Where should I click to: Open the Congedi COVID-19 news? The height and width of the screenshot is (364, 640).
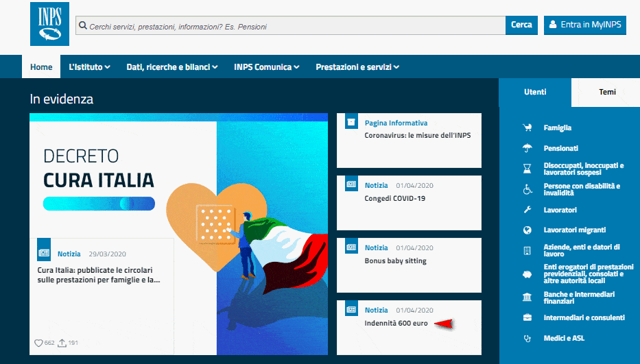pos(394,198)
